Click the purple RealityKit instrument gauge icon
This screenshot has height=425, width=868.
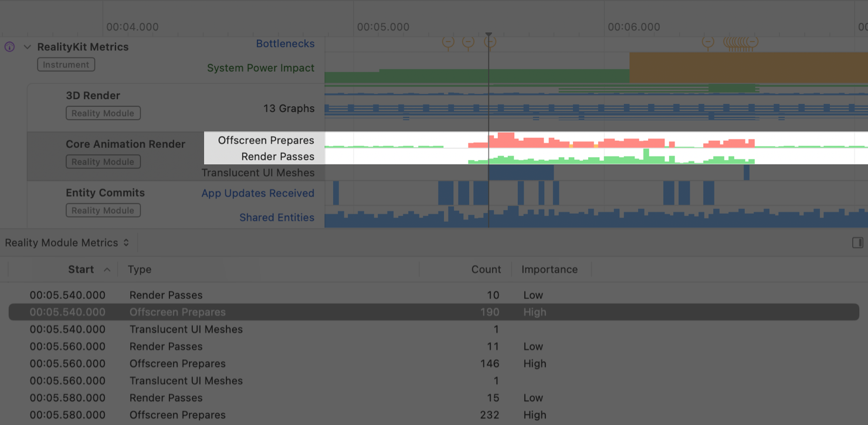(x=9, y=46)
